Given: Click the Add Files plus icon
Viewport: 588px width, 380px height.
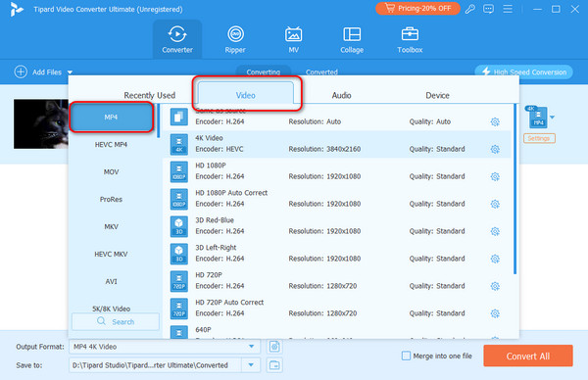Looking at the screenshot, I should (21, 71).
